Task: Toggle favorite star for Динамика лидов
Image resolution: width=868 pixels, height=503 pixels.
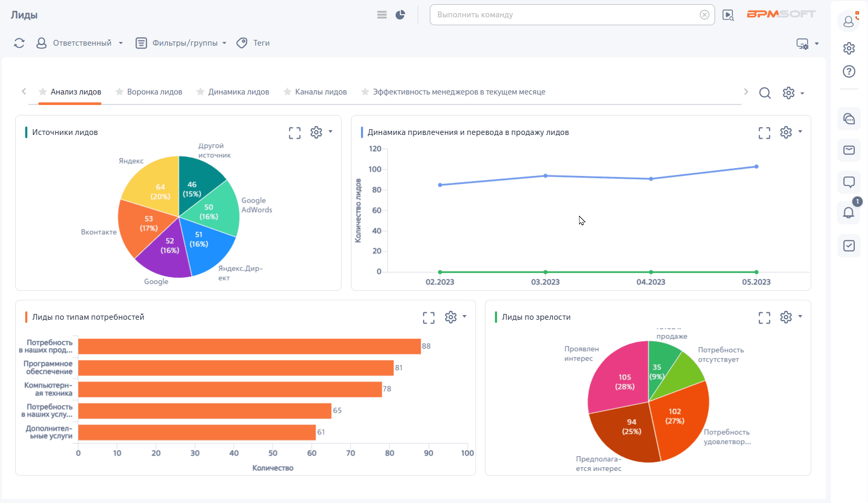Action: pyautogui.click(x=200, y=92)
